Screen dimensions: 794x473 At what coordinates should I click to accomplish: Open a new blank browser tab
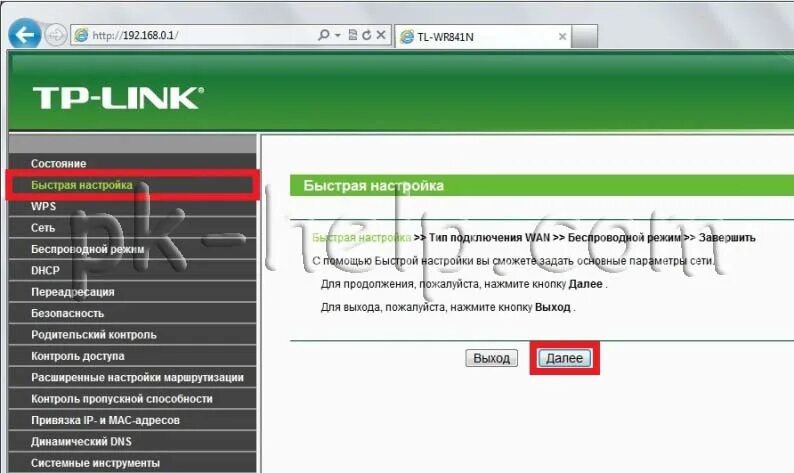pyautogui.click(x=585, y=36)
